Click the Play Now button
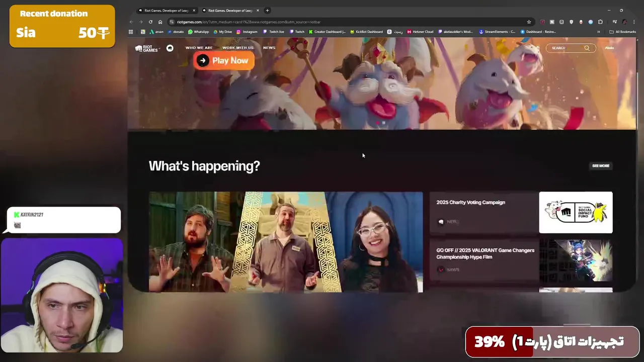This screenshot has height=362, width=644. pos(223,60)
